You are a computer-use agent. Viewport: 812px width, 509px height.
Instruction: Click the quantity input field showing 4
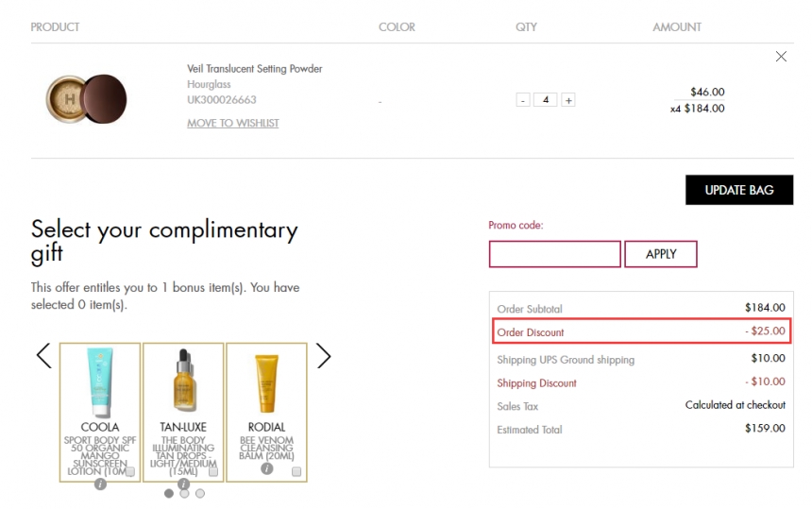tap(546, 100)
